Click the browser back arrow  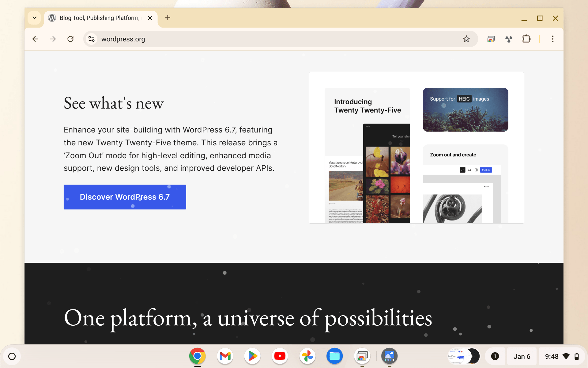tap(35, 39)
